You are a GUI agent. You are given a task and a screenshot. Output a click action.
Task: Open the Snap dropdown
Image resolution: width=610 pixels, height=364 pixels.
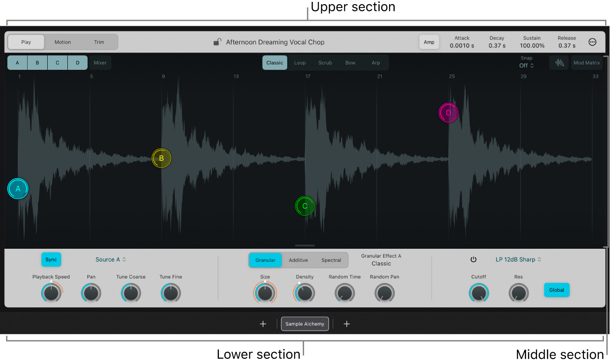click(526, 66)
